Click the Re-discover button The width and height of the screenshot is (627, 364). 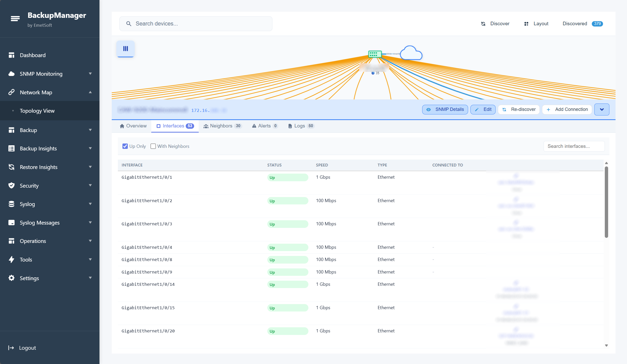point(519,110)
